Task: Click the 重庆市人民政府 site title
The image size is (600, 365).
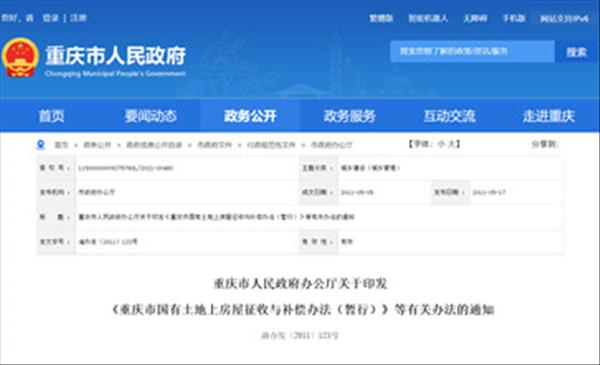Action: point(116,56)
